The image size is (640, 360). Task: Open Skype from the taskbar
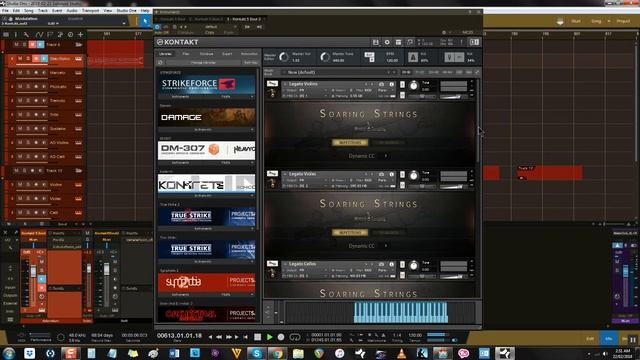256,353
